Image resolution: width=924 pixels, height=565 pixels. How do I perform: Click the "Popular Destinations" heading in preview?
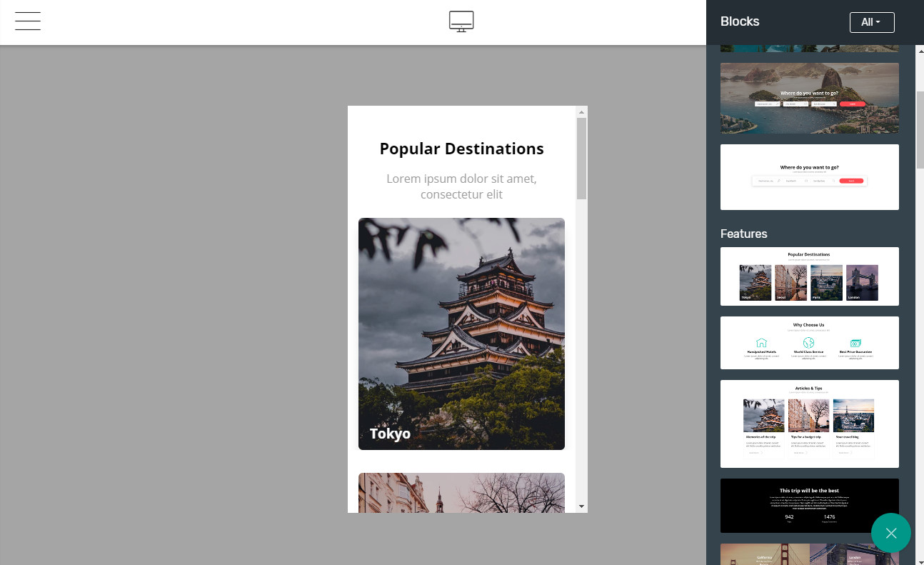(461, 149)
